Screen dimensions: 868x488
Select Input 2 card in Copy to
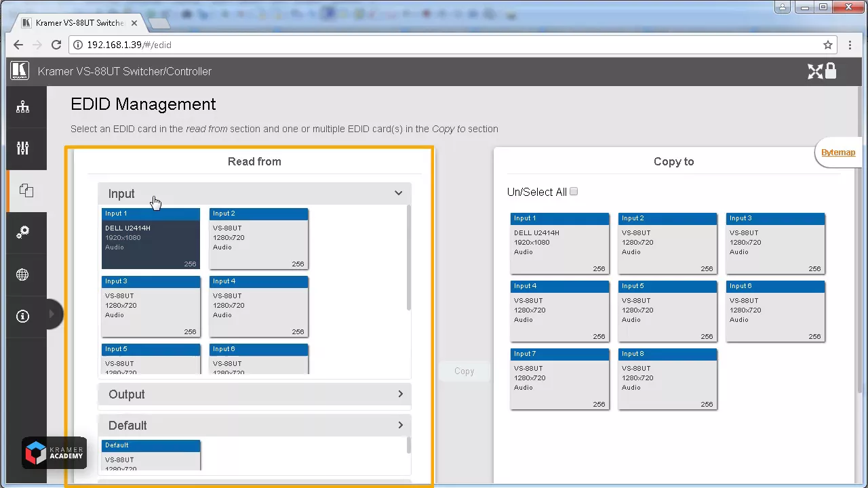pos(667,243)
